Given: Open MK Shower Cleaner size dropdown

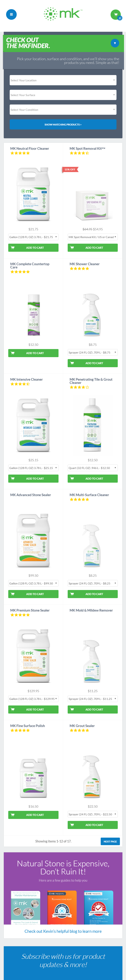Looking at the screenshot, I should click(92, 353).
